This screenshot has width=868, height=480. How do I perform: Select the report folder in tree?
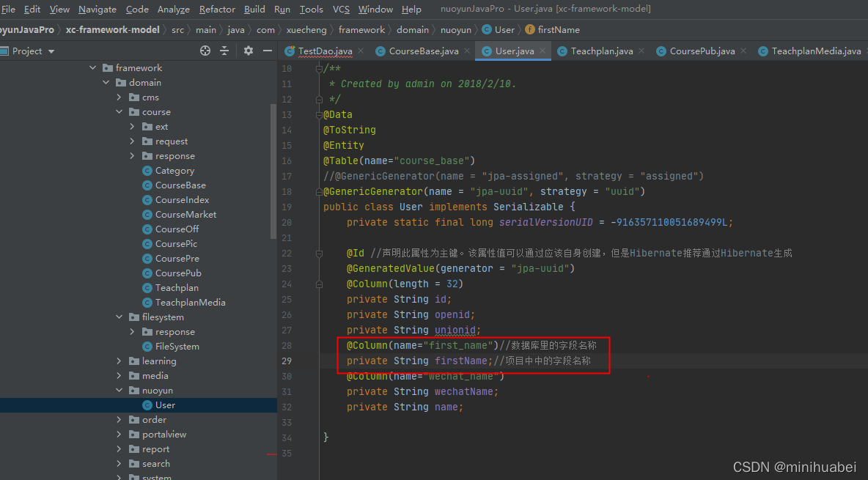tap(155, 449)
